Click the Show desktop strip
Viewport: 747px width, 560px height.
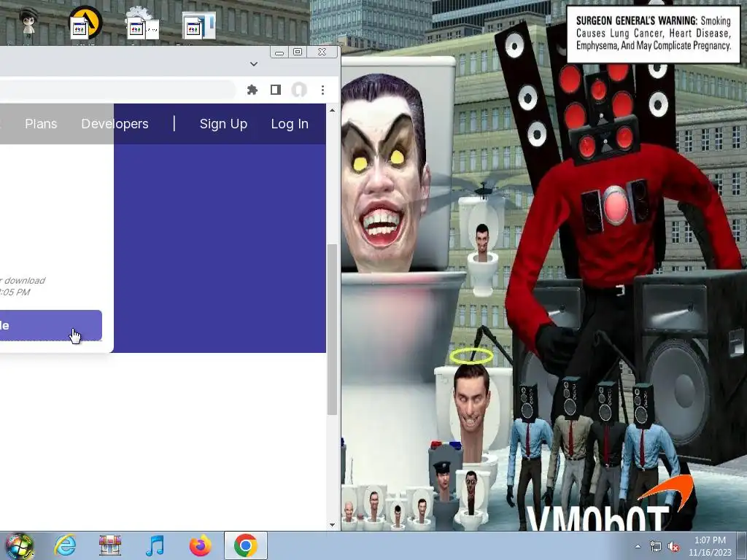[x=742, y=546]
